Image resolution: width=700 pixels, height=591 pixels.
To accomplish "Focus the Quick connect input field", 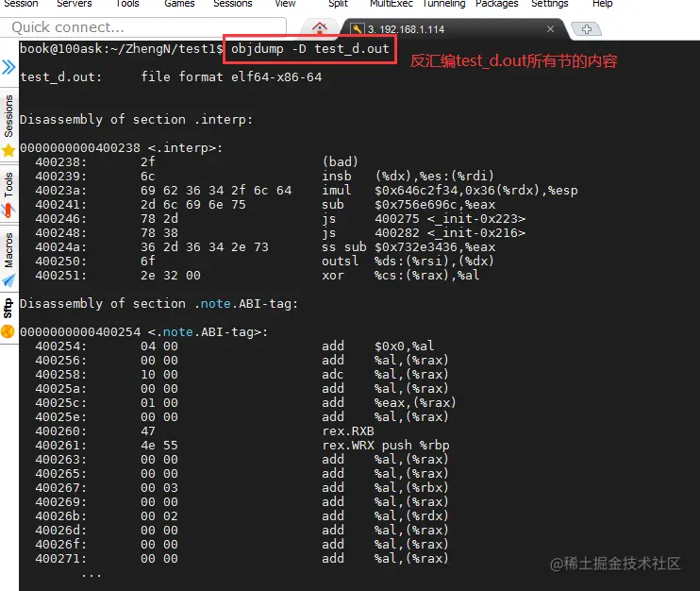I will pos(142,27).
